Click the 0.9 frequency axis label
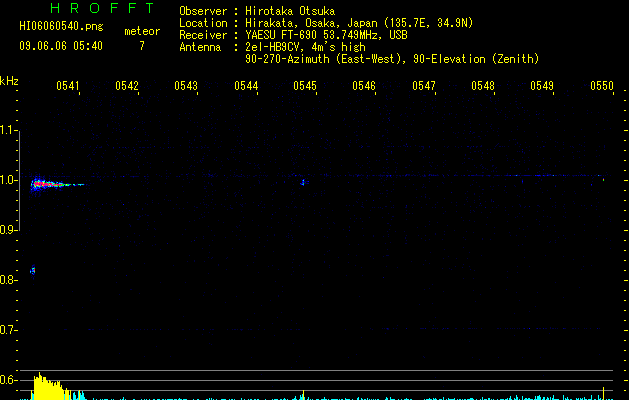Screen dimensions: 629x400 coord(8,230)
